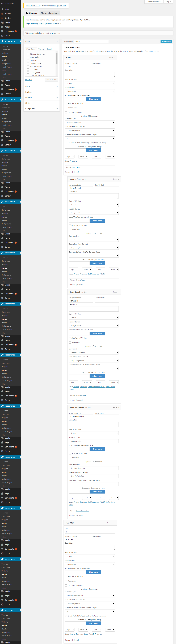
Task: Switch to the Edit Menus tab
Action: pyautogui.click(x=32, y=13)
